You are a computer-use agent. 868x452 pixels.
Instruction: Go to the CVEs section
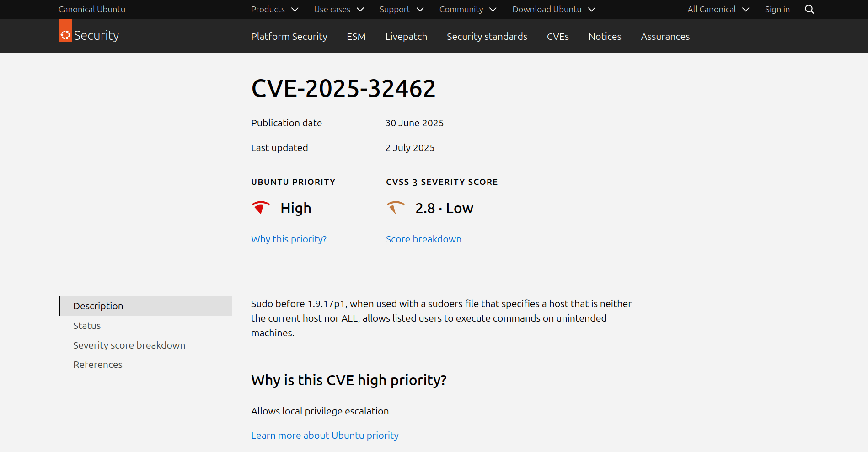[557, 37]
